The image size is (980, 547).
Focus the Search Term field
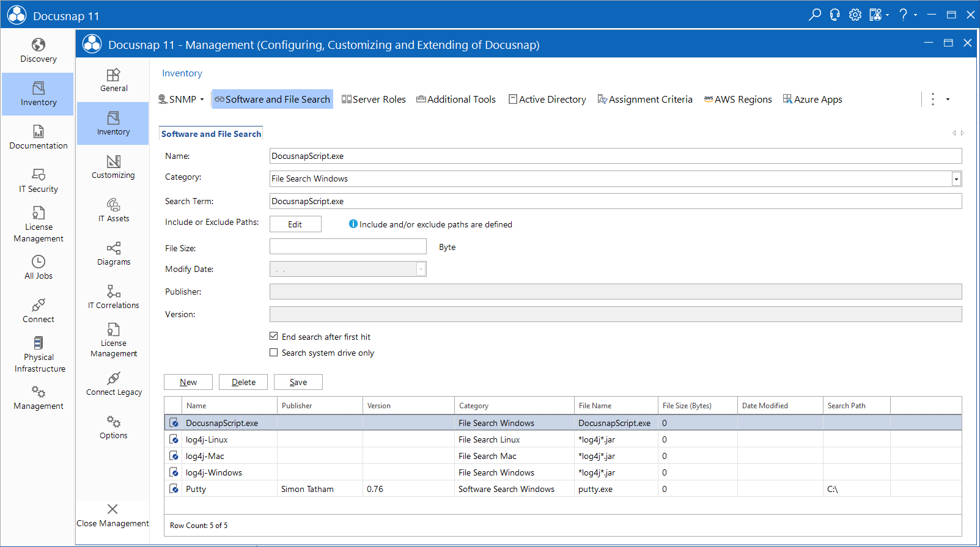point(616,201)
